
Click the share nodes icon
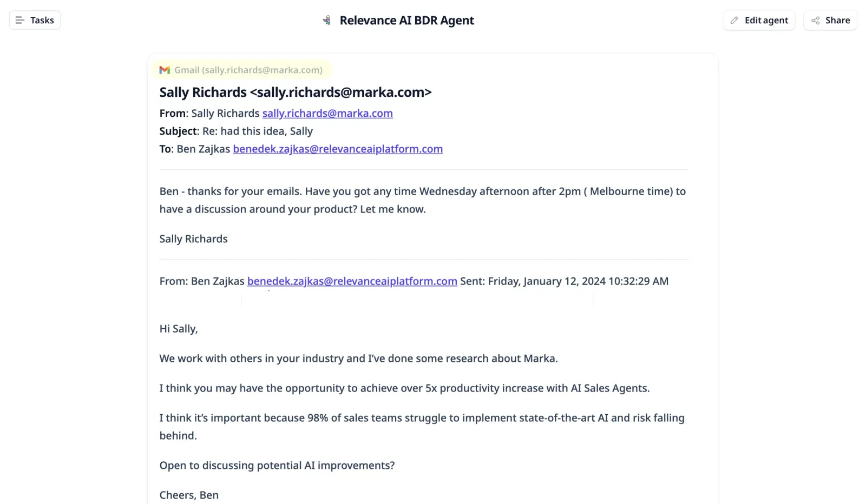[816, 20]
